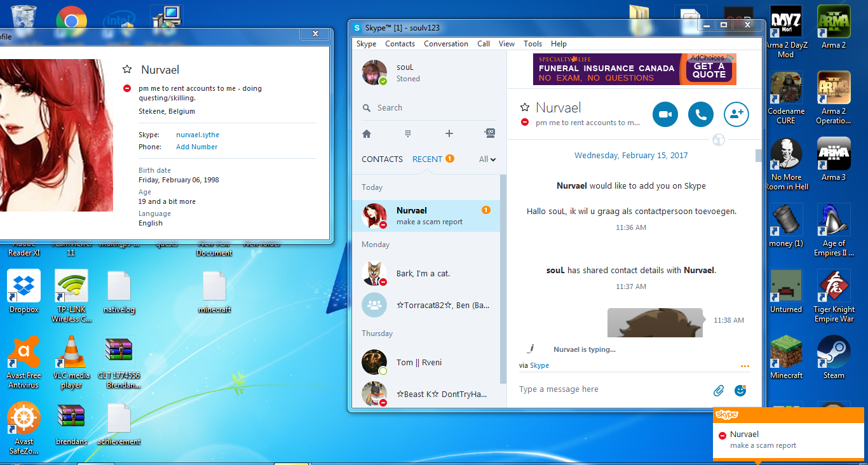Click the Skype search field
This screenshot has width=868, height=465.
click(x=429, y=108)
